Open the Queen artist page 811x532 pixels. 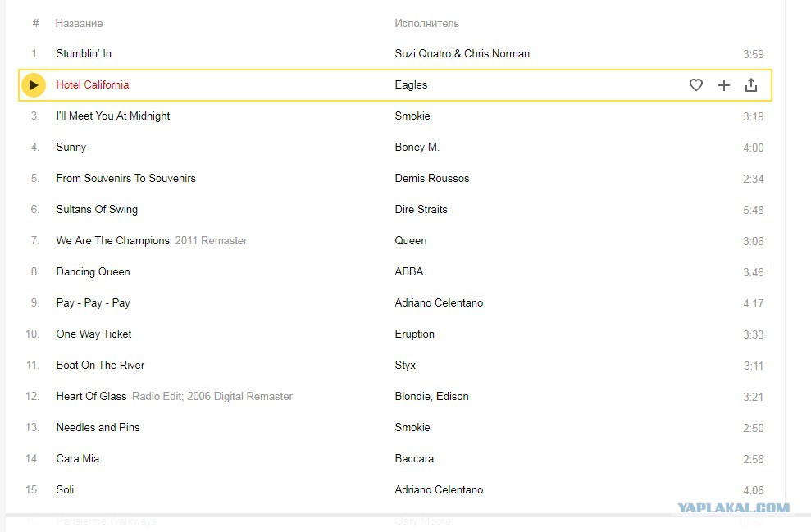411,240
